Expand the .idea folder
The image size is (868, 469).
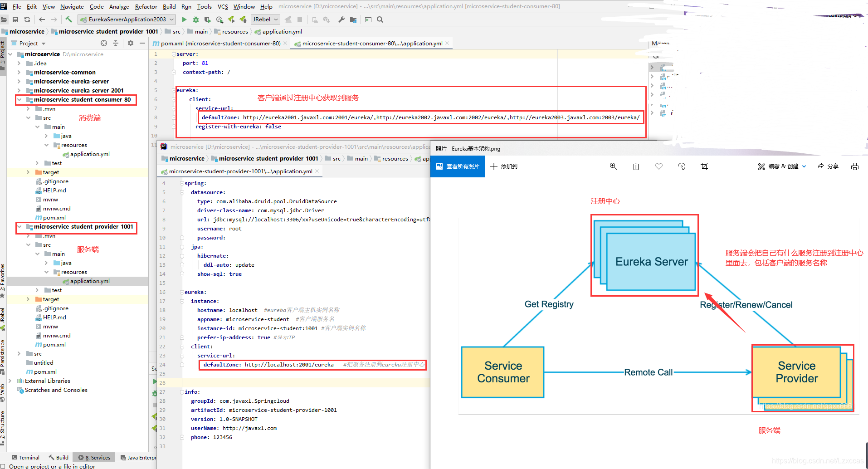pyautogui.click(x=19, y=63)
